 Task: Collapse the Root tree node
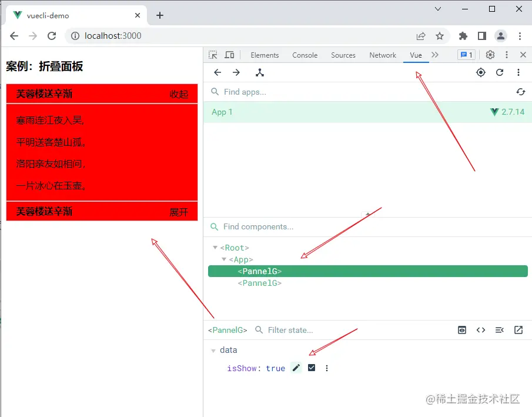coord(215,248)
